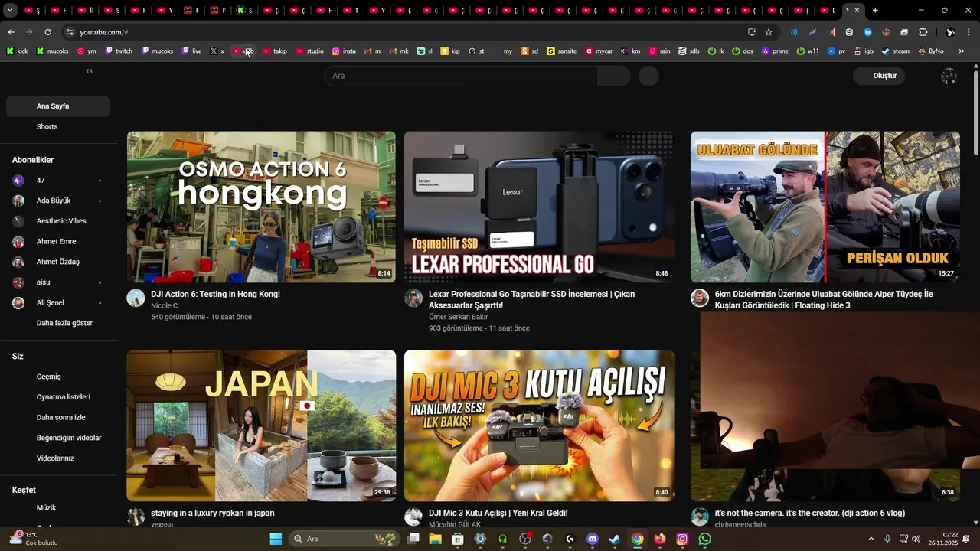Go back using the browser back arrow
This screenshot has height=551, width=980.
[x=11, y=32]
